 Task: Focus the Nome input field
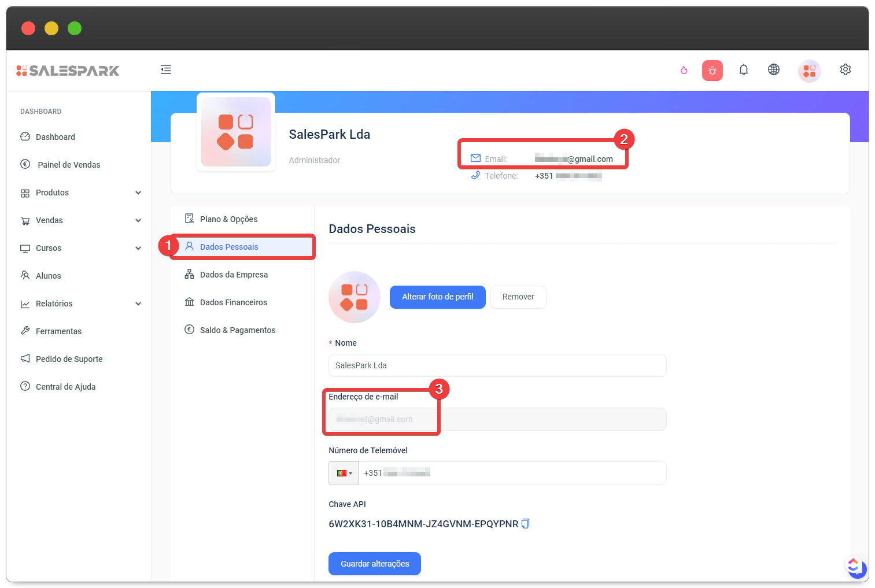497,365
